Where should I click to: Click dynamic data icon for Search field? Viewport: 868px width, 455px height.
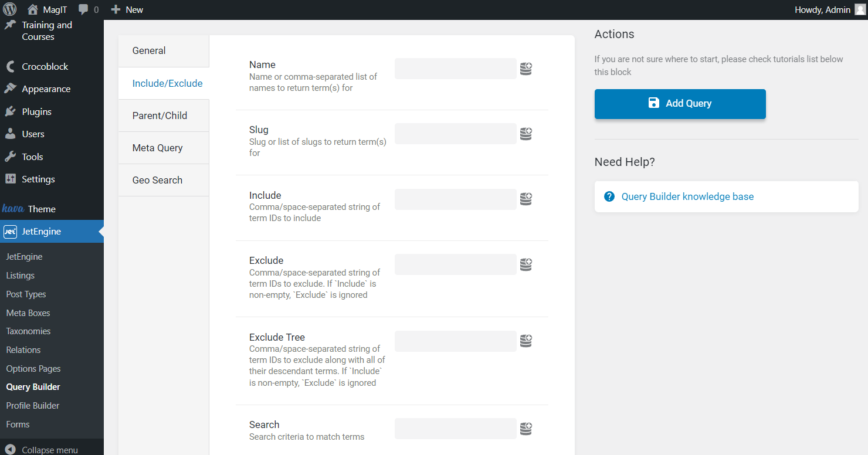[526, 429]
